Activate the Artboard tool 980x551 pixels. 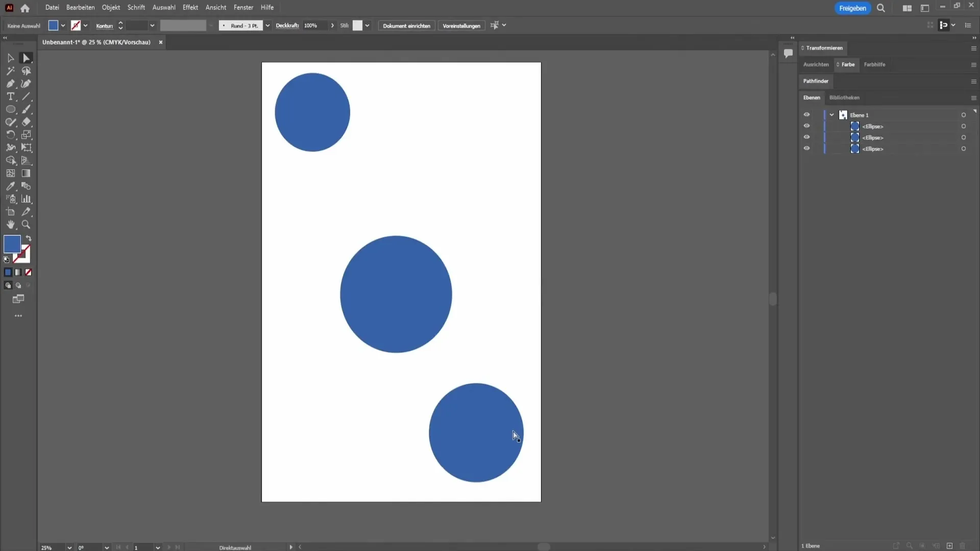point(10,212)
